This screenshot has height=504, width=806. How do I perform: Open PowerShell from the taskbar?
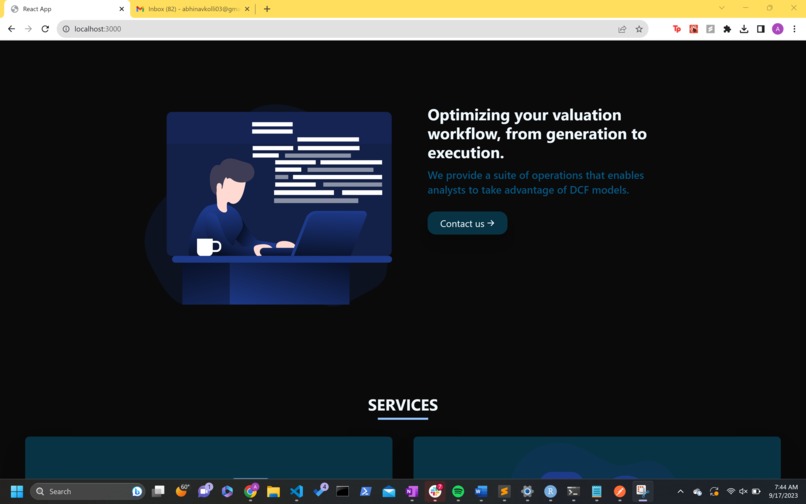pos(365,491)
